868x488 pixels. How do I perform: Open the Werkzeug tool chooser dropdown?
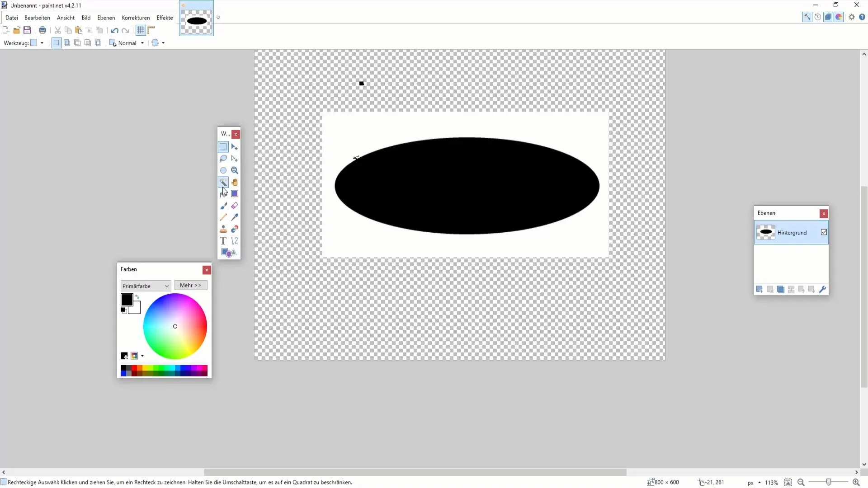click(37, 43)
